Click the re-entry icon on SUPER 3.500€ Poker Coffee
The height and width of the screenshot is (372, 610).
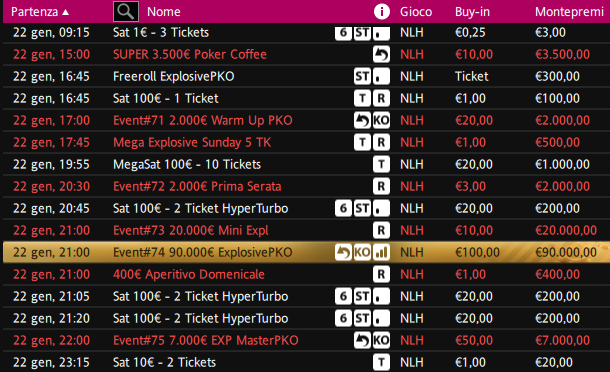tap(381, 54)
